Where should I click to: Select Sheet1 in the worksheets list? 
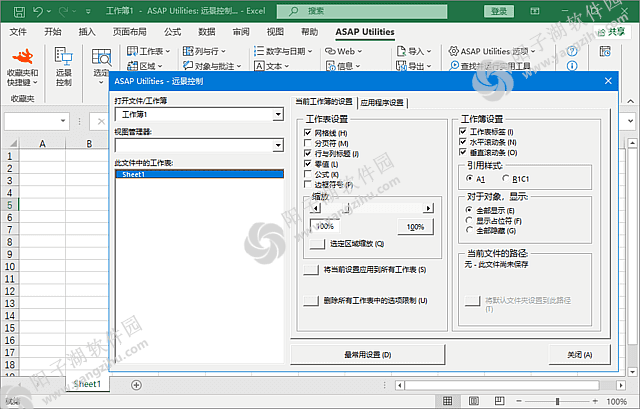[200, 174]
